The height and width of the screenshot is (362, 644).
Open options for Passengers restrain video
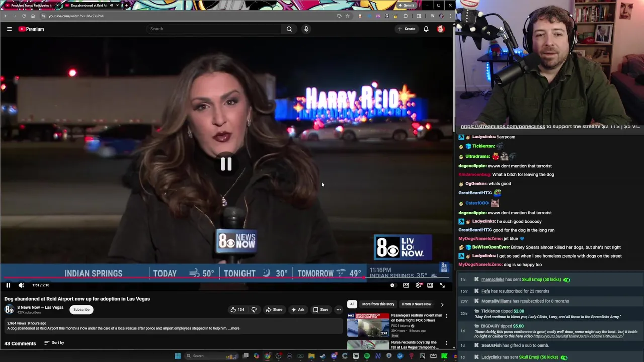(446, 316)
